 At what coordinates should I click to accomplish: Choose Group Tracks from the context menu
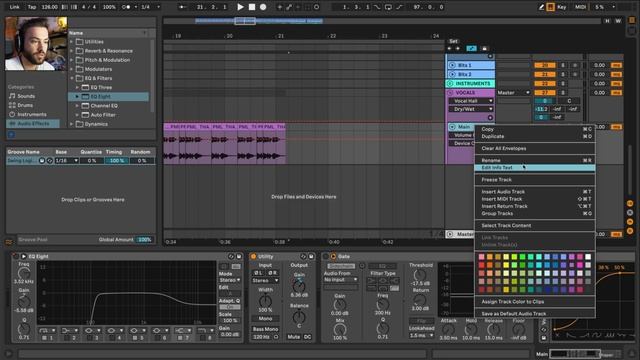pyautogui.click(x=535, y=213)
